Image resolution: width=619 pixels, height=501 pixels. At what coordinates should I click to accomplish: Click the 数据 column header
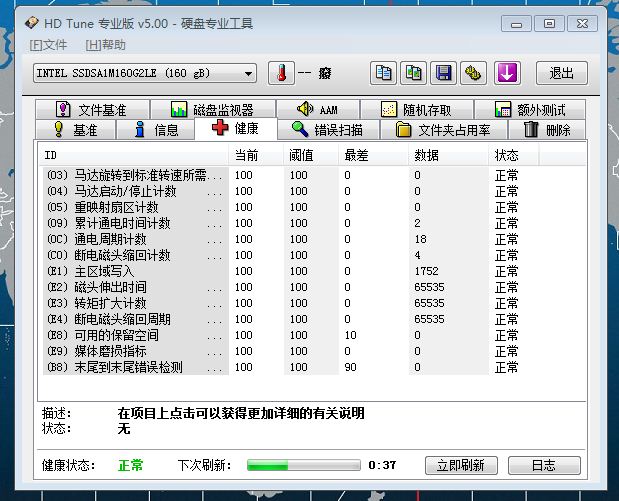[x=448, y=155]
